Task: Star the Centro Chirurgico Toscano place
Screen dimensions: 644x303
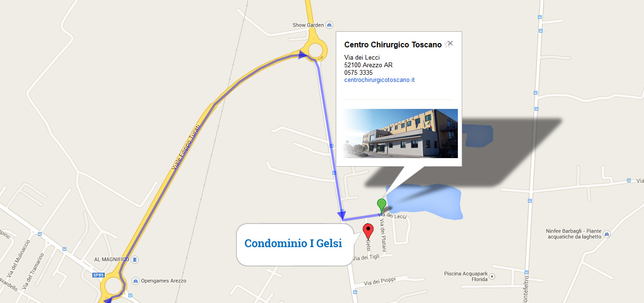Action: point(446,45)
